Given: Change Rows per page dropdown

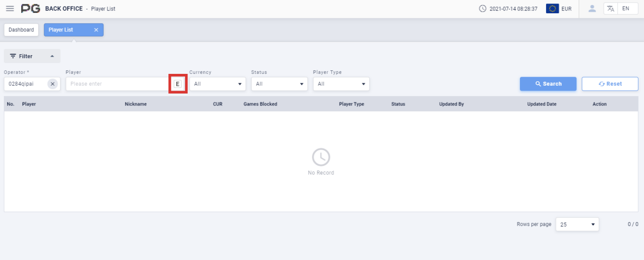Looking at the screenshot, I should (577, 225).
